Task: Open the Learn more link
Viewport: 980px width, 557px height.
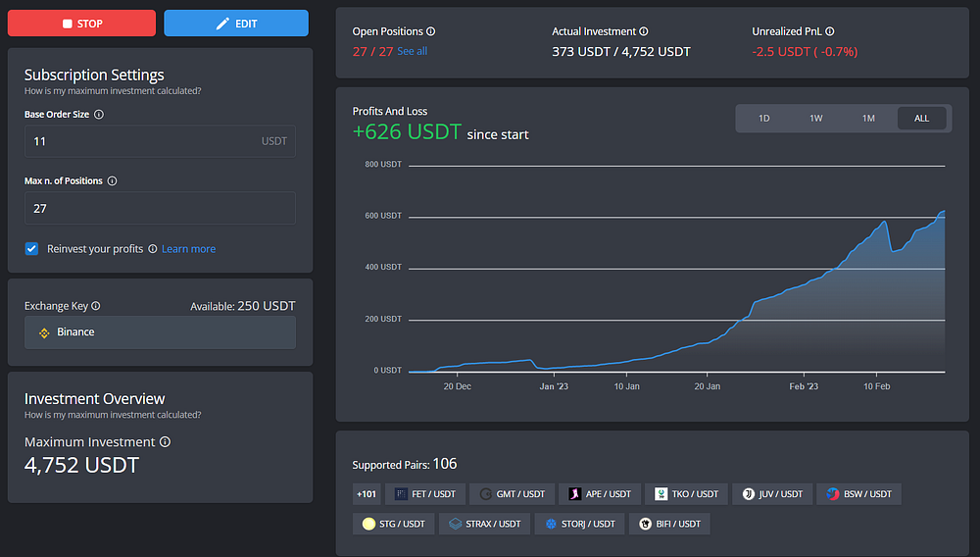Action: (x=189, y=249)
